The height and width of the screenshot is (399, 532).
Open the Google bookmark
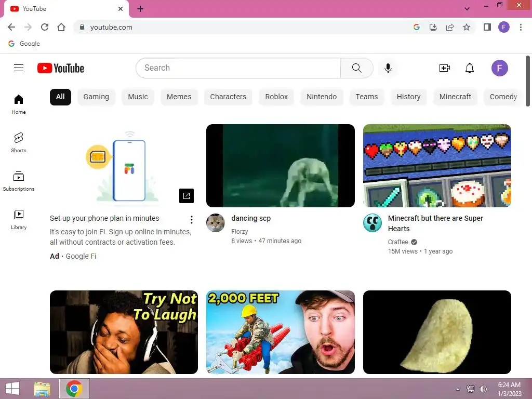point(24,44)
